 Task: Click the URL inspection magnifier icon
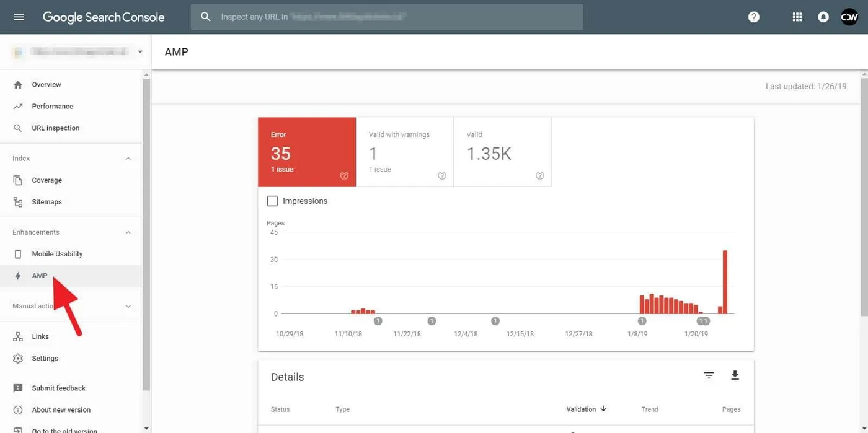point(18,128)
